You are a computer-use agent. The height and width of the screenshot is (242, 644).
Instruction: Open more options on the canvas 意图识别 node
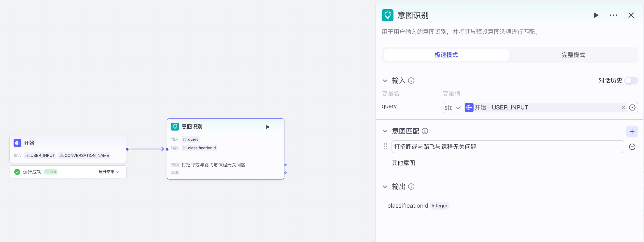pos(277,127)
